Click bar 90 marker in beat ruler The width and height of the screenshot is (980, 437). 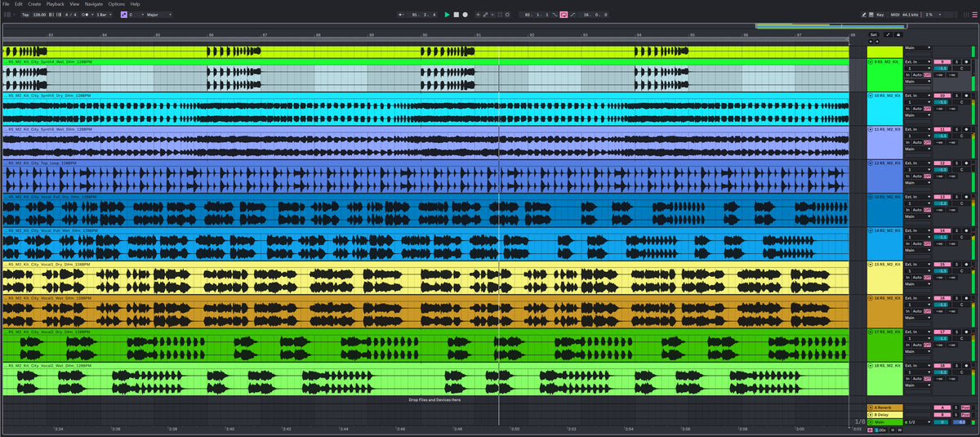pyautogui.click(x=425, y=34)
